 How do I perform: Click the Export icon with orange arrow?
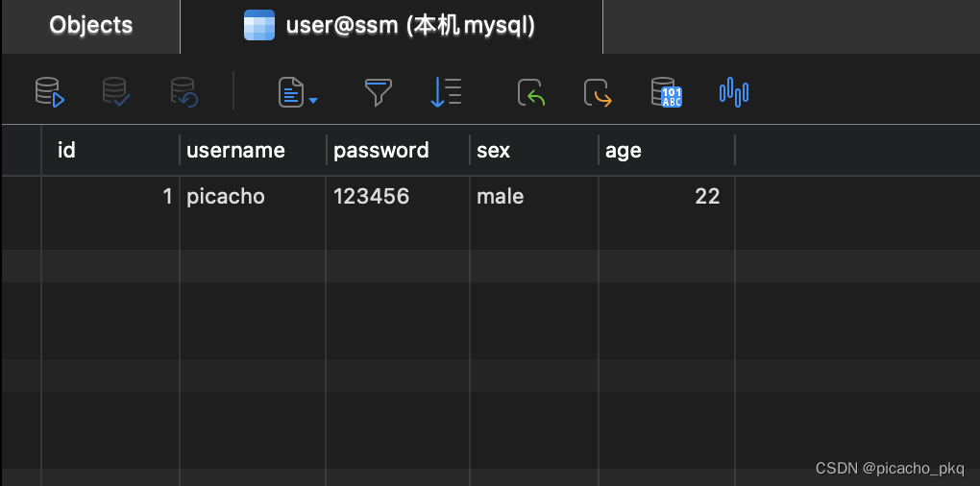[598, 92]
